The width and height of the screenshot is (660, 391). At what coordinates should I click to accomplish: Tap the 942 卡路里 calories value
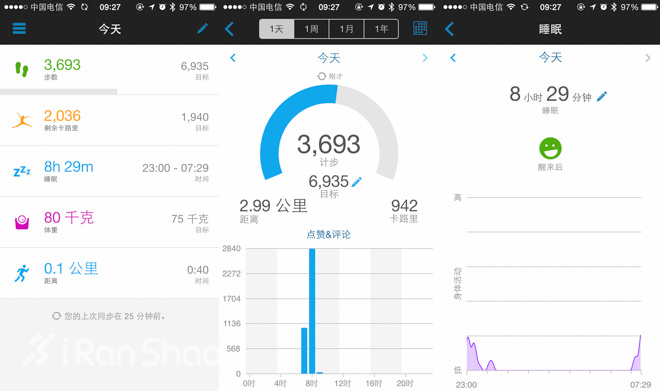tap(404, 211)
